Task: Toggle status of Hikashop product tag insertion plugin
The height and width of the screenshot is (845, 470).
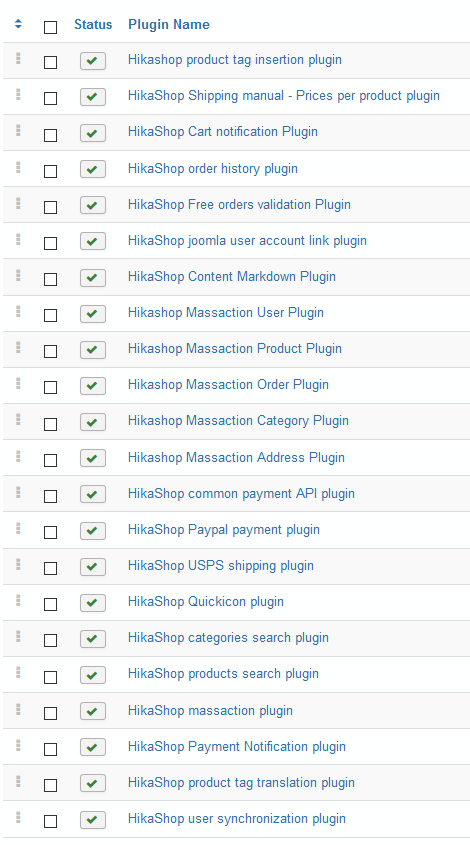Action: [x=93, y=61]
